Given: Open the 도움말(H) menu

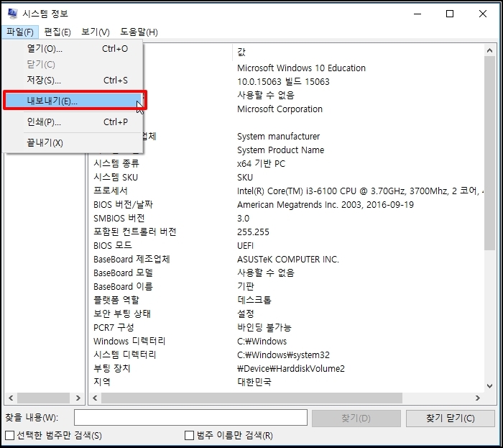Looking at the screenshot, I should click(x=139, y=32).
